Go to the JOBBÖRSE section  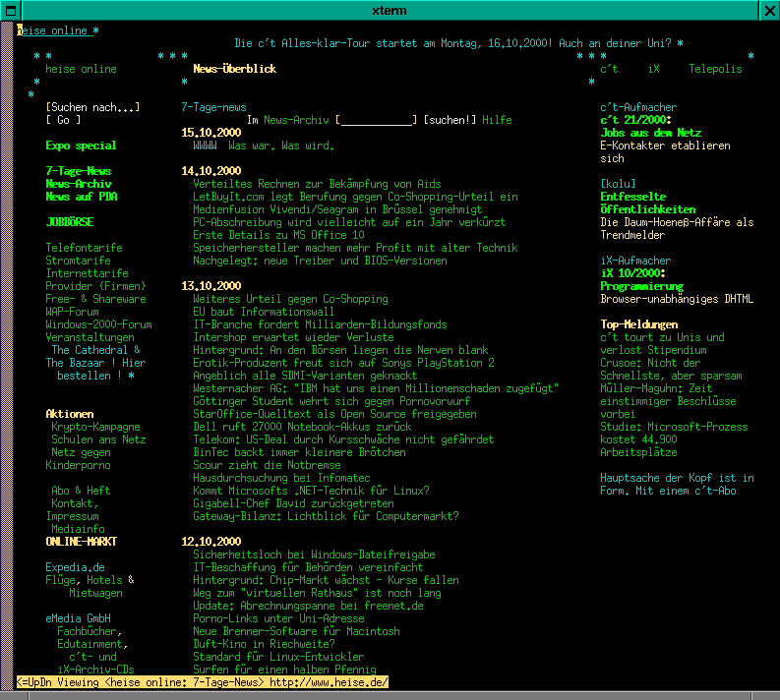pos(69,222)
